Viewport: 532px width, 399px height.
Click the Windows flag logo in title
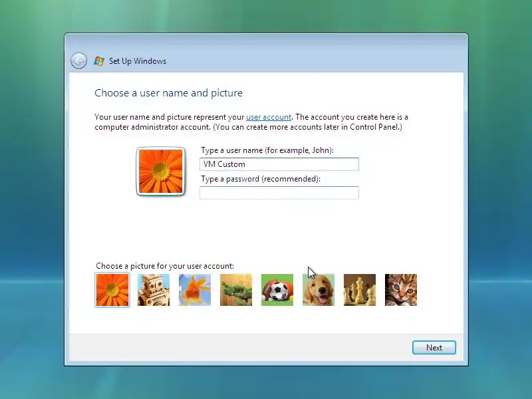(99, 61)
